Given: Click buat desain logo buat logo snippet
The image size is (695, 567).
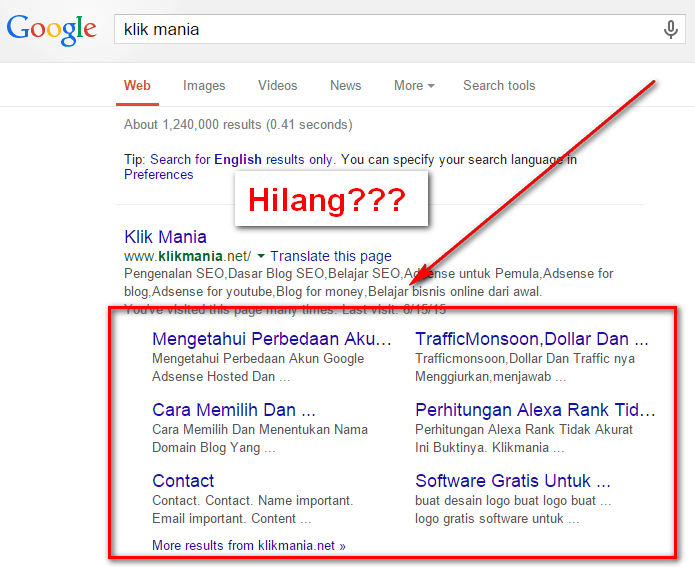Looking at the screenshot, I should (x=513, y=509).
